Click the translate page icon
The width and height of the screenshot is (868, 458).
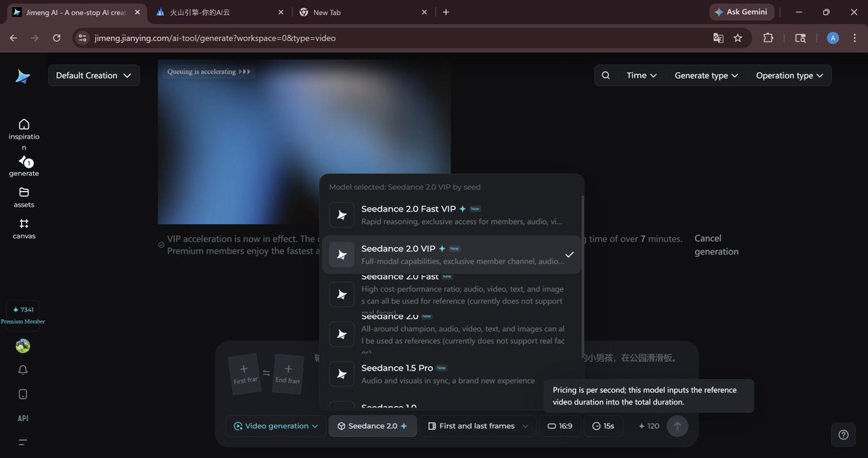pyautogui.click(x=718, y=38)
